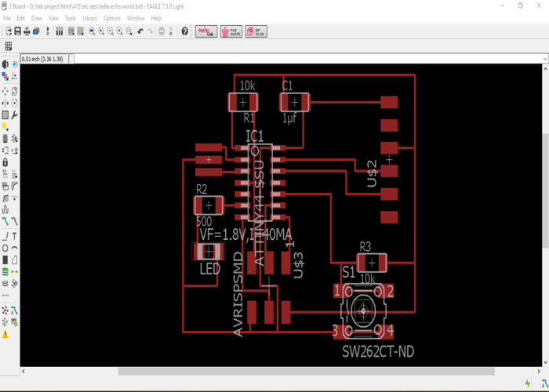549x392 pixels.
Task: Select the Arc tool
Action: pos(14,249)
